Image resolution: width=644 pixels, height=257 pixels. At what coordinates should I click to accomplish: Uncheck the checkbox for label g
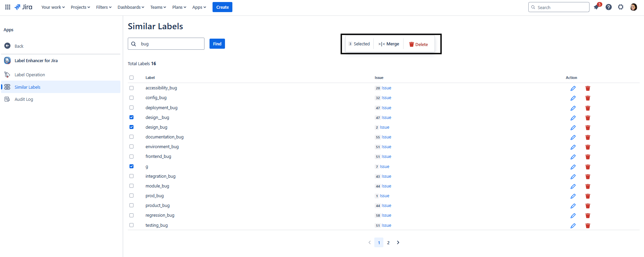[131, 166]
